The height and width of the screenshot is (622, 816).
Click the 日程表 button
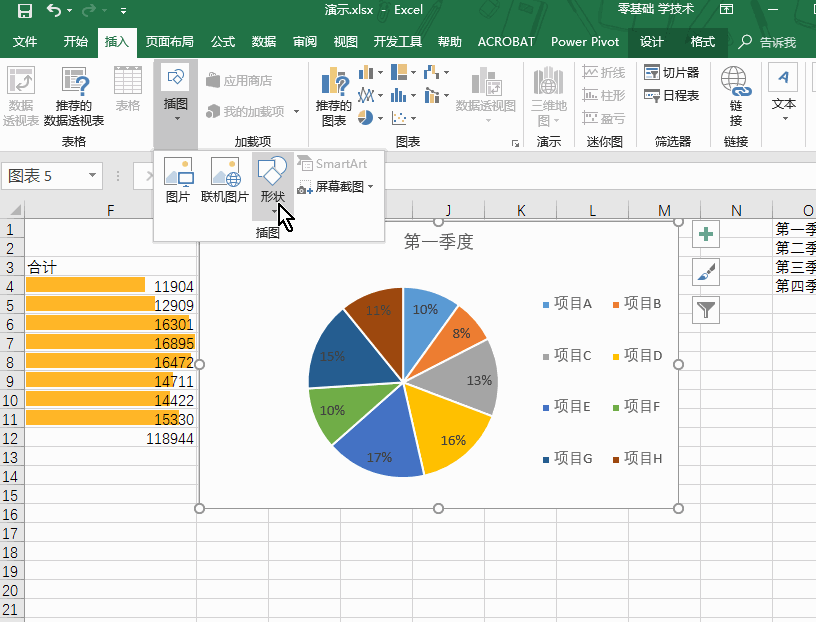tap(671, 95)
